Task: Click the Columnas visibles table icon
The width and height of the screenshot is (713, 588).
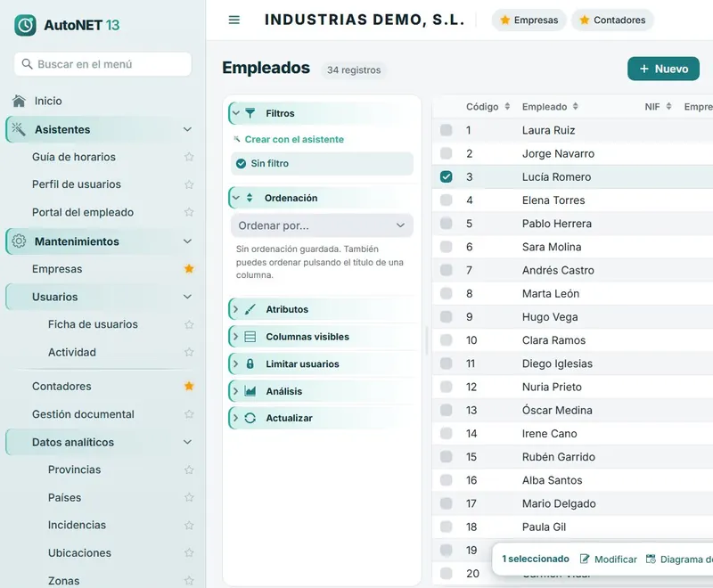Action: tap(250, 337)
